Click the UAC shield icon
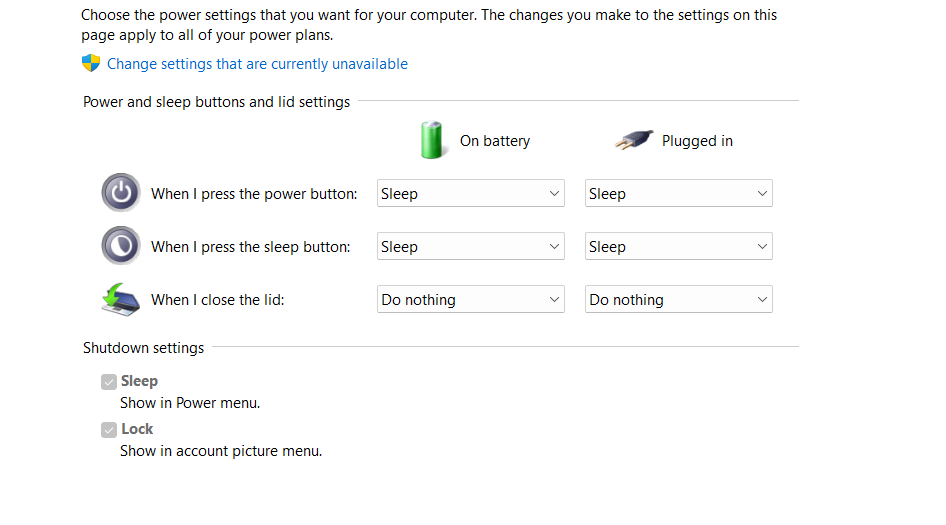Image resolution: width=946 pixels, height=525 pixels. 91,64
